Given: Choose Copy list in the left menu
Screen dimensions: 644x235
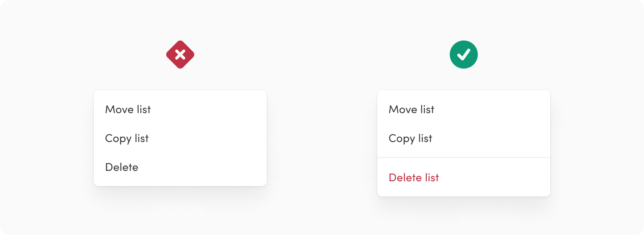Looking at the screenshot, I should 127,138.
